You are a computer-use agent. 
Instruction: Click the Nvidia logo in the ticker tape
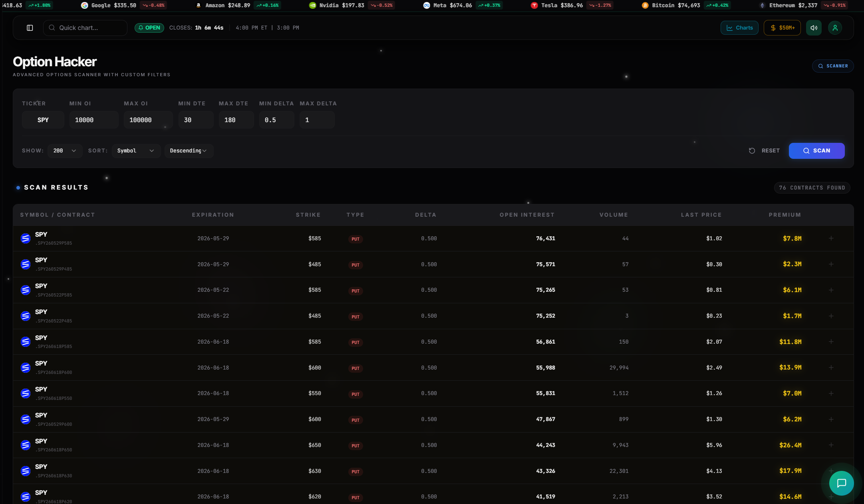pos(313,5)
